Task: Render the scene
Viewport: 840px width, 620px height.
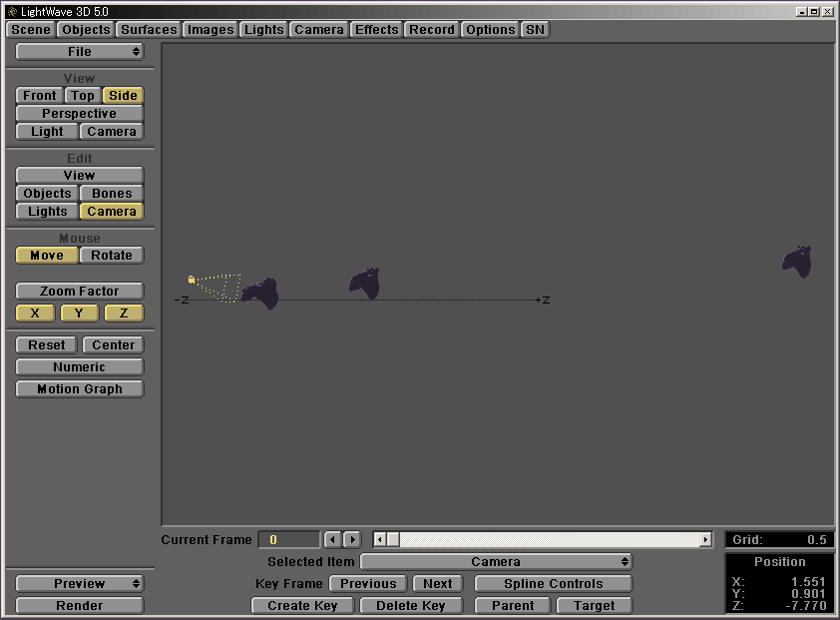Action: click(79, 605)
